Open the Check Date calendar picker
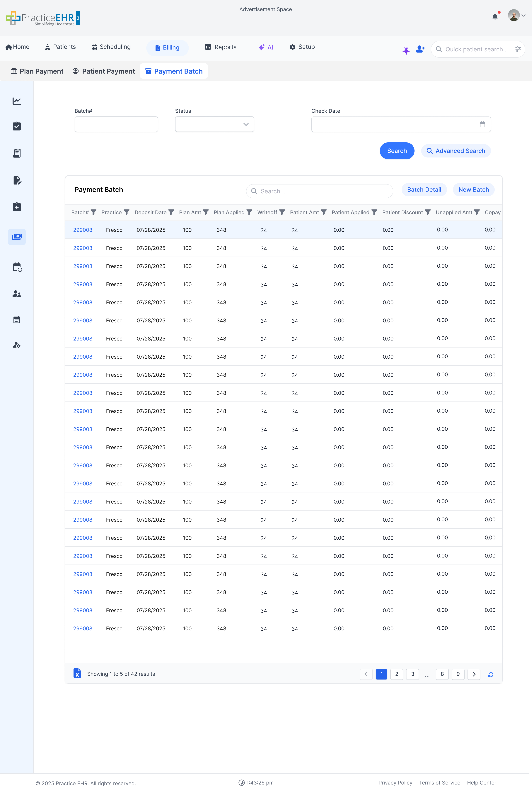532x793 pixels. coord(482,124)
